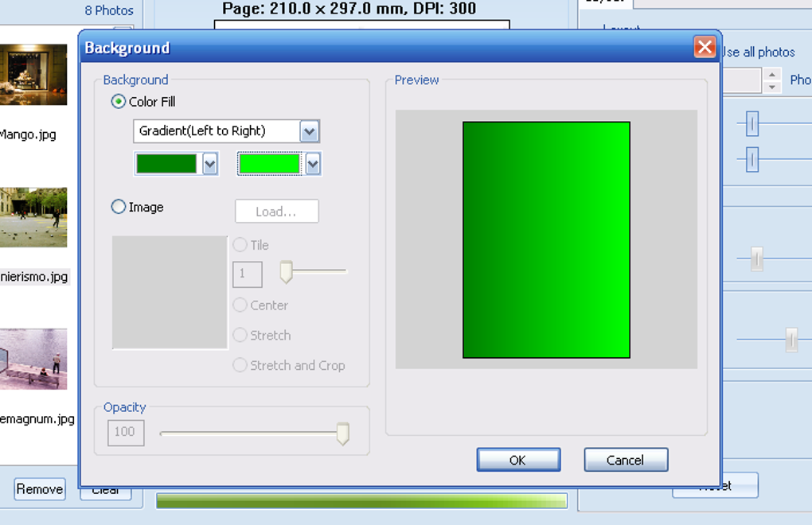This screenshot has height=525, width=812.
Task: Click the Opacity slider handle
Action: [342, 434]
